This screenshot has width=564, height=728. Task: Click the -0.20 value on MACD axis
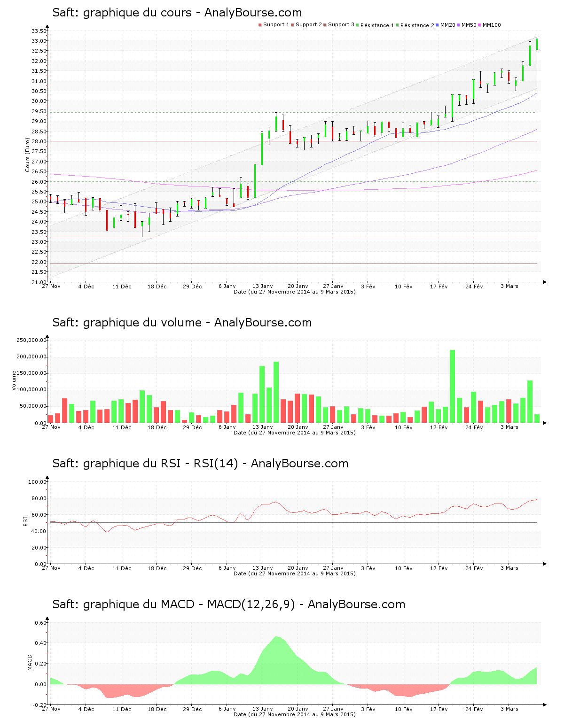click(40, 705)
